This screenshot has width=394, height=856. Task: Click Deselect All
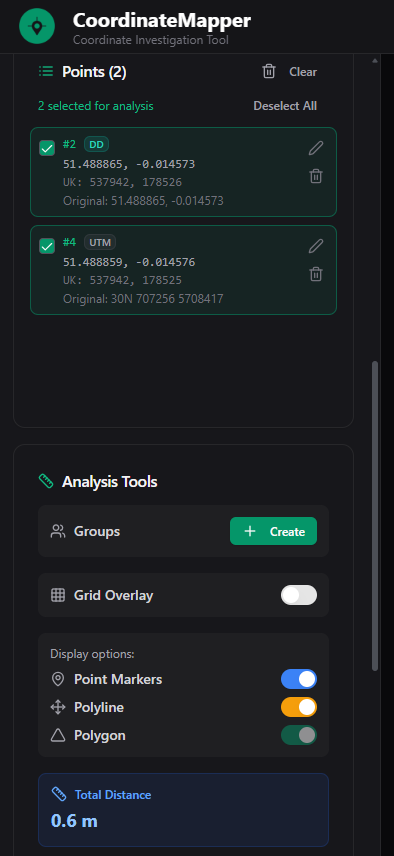pos(285,106)
